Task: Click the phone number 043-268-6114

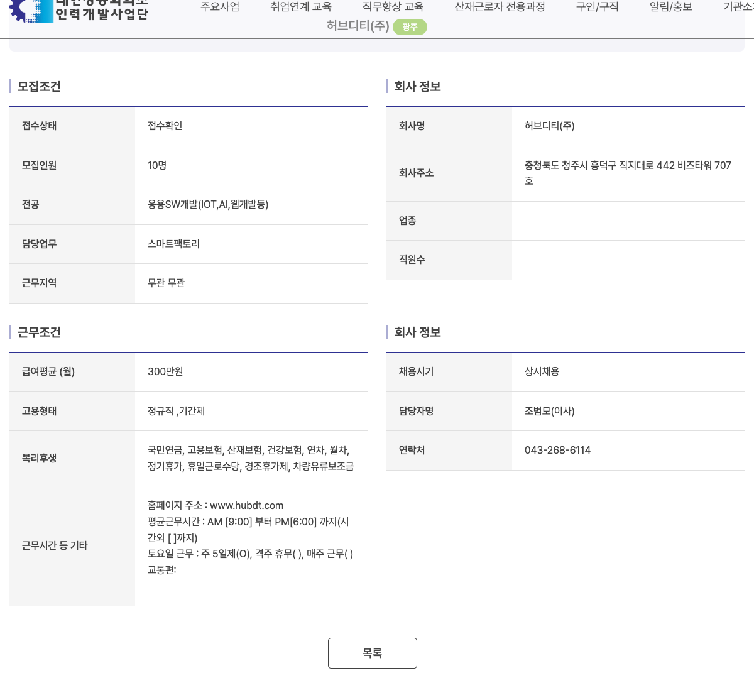Action: (x=558, y=450)
